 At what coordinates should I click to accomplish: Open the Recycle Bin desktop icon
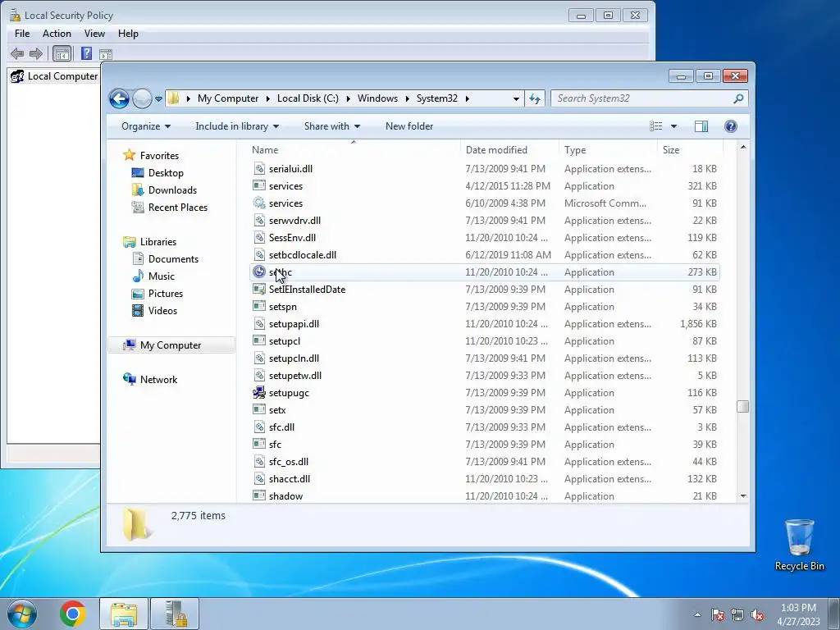(799, 545)
